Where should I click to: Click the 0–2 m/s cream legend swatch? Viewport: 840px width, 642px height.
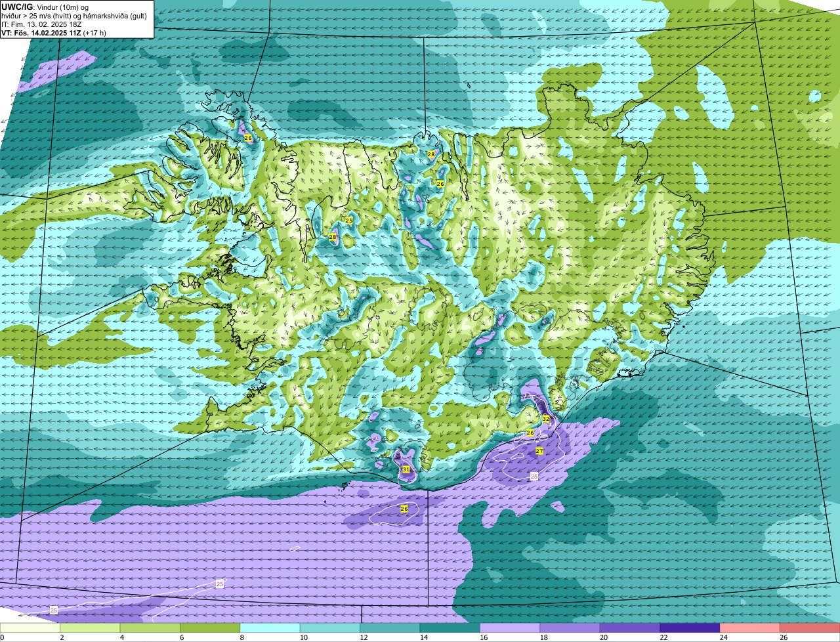tap(30, 628)
